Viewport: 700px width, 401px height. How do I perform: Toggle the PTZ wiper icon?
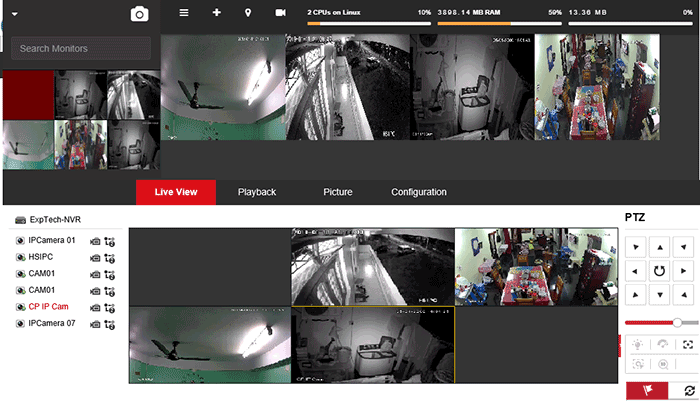(662, 344)
